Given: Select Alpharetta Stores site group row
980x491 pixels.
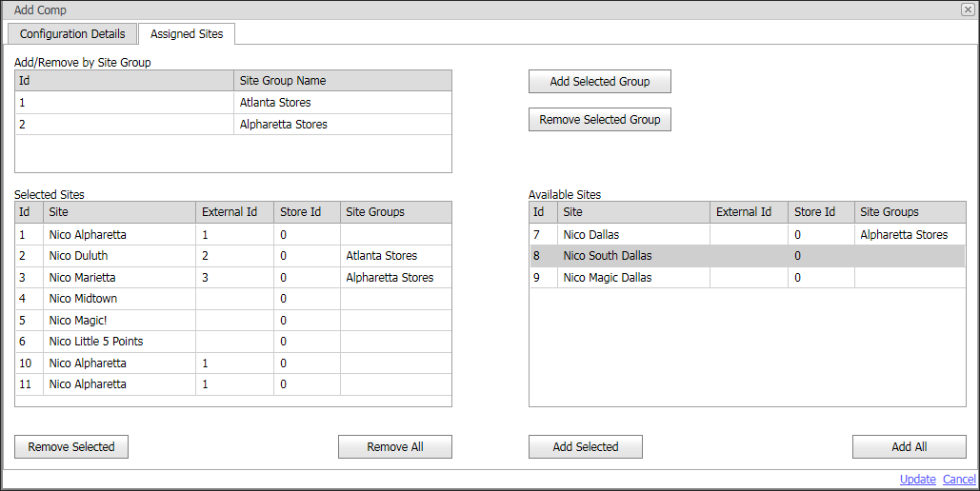Looking at the screenshot, I should click(233, 125).
